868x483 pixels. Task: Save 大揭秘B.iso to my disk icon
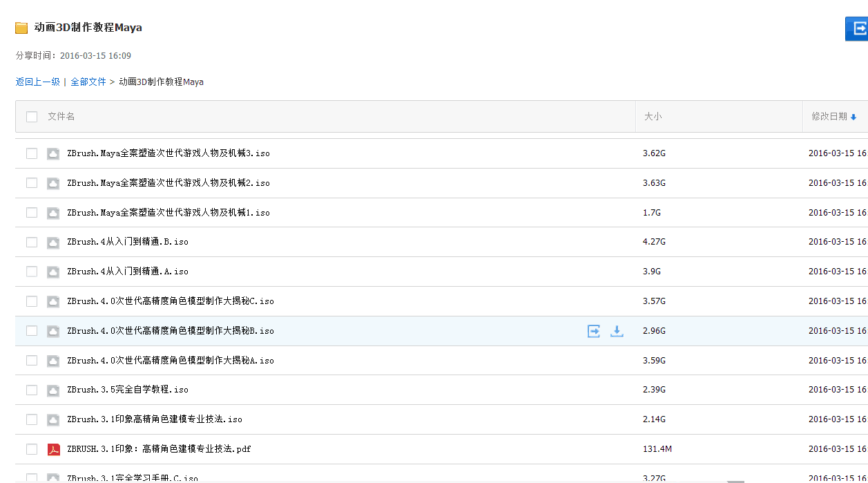(x=594, y=331)
